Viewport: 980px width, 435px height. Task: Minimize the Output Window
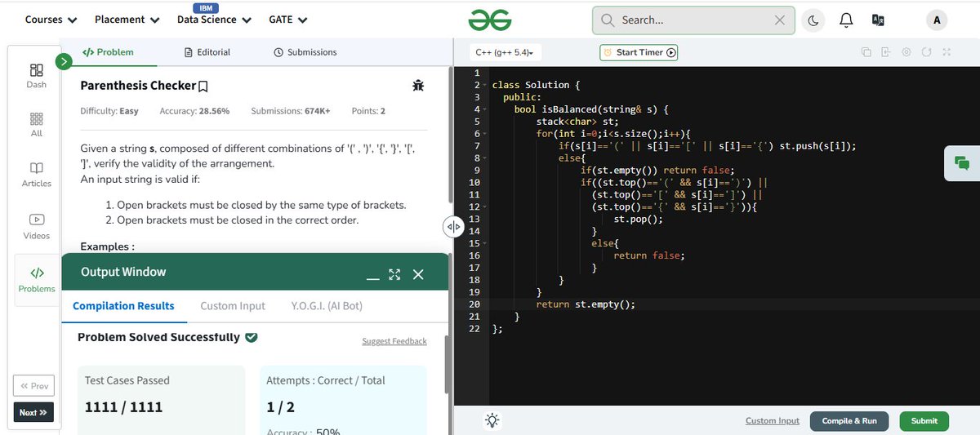pos(373,279)
